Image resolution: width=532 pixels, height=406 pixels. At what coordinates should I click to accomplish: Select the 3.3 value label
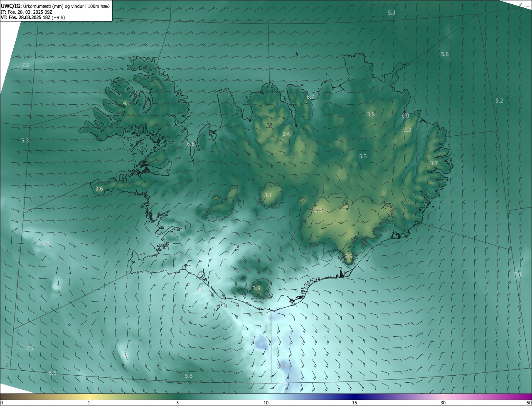click(407, 130)
